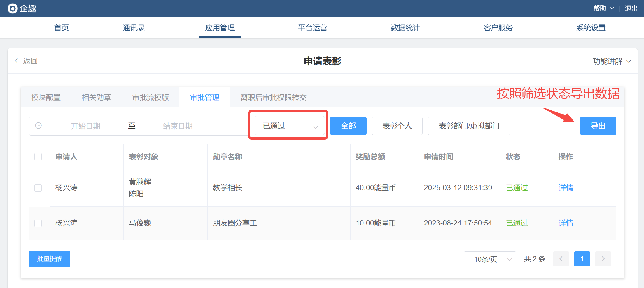This screenshot has width=644, height=288.
Task: Go to next page with right arrow
Action: pyautogui.click(x=603, y=259)
